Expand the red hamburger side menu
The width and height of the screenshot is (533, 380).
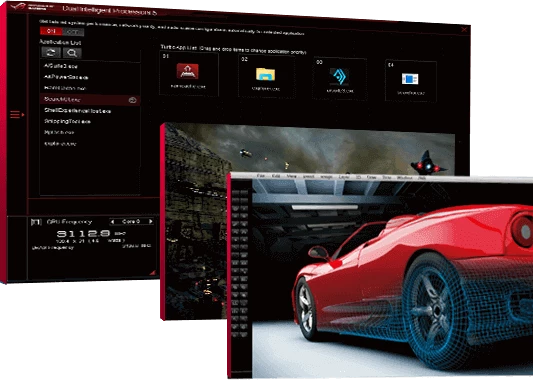[x=16, y=115]
